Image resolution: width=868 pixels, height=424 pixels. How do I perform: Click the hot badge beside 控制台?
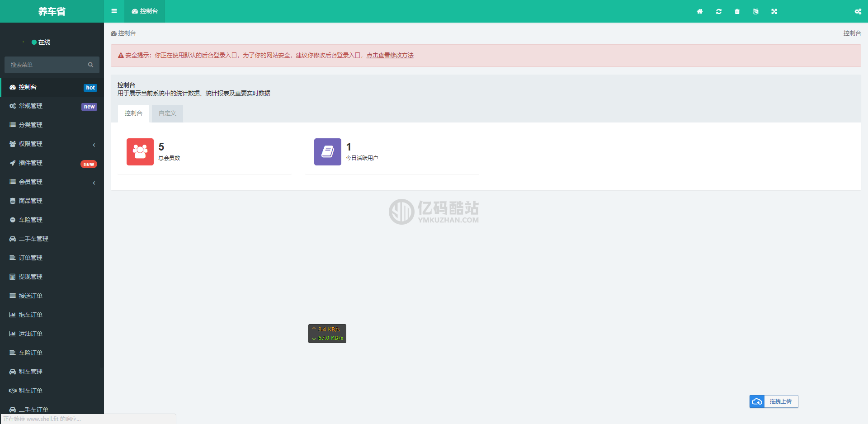90,88
